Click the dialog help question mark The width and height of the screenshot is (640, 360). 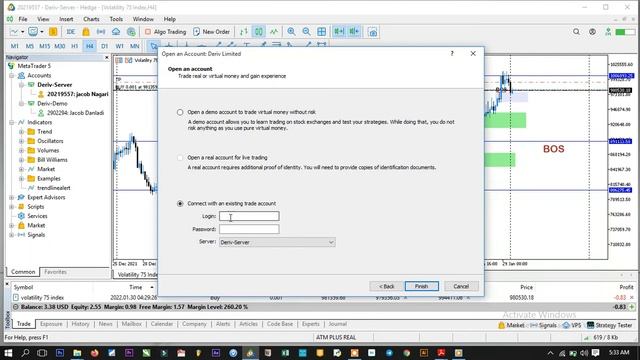[x=452, y=53]
